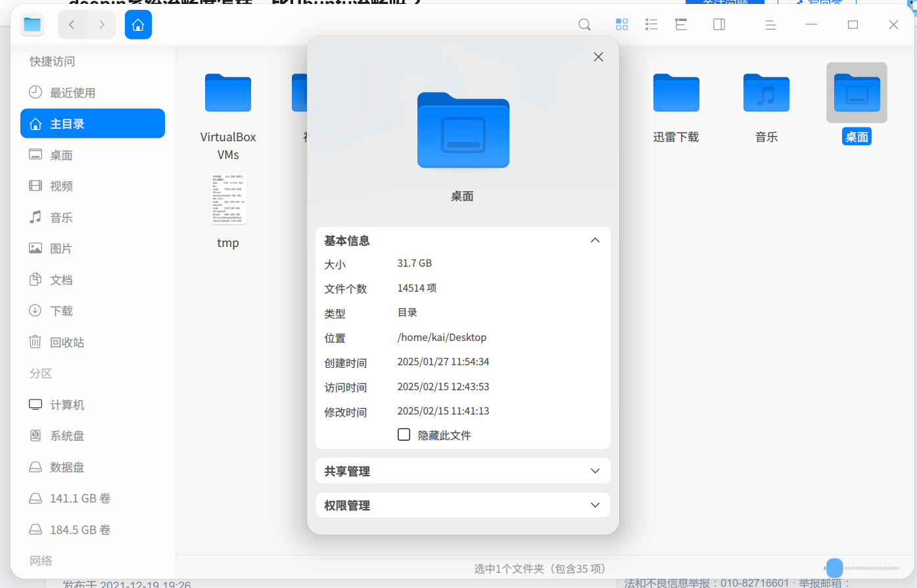Select the VirtualBox VMs folder

(228, 93)
